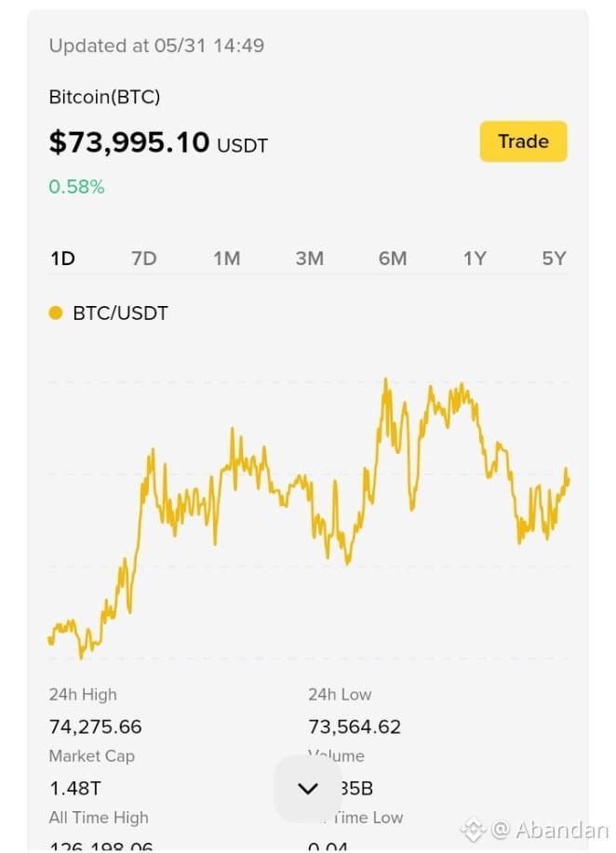Click the green 0.58% change indicator
Screen dimensions: 616x853
(x=76, y=187)
